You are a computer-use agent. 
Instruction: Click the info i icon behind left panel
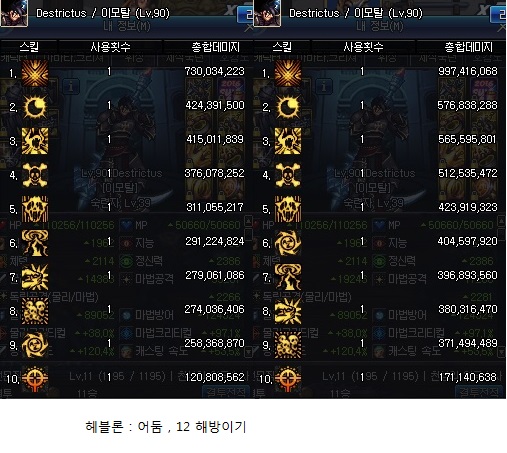click(71, 87)
